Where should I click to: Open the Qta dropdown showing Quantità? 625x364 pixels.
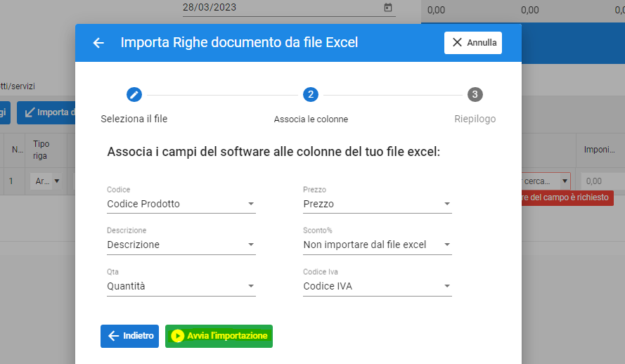(x=181, y=286)
